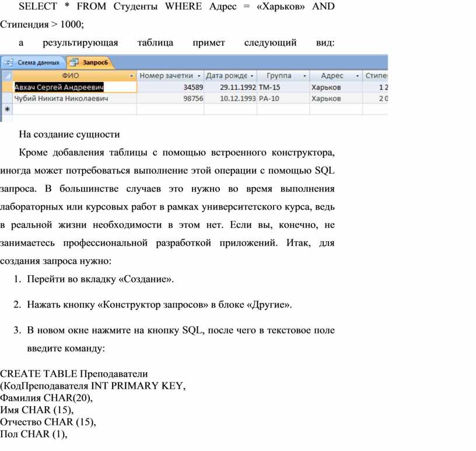Click the cell with number 34589
The width and height of the screenshot is (476, 451).
170,87
